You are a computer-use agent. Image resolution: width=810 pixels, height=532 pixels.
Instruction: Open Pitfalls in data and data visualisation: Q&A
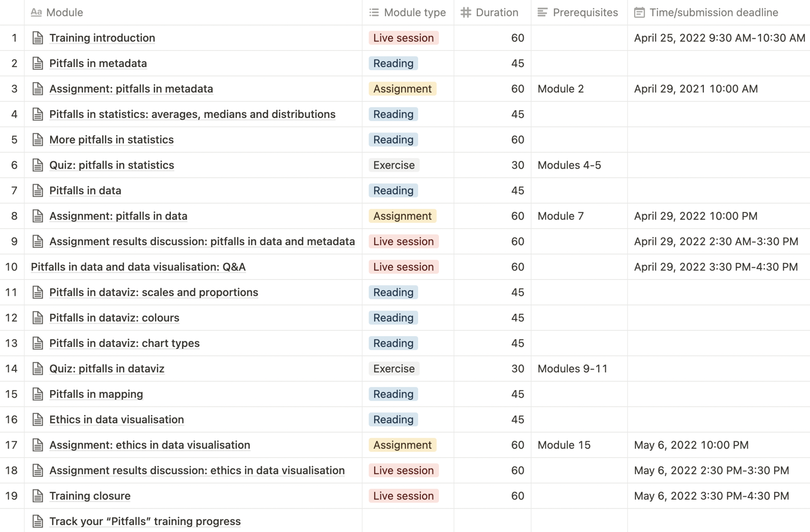click(x=138, y=267)
